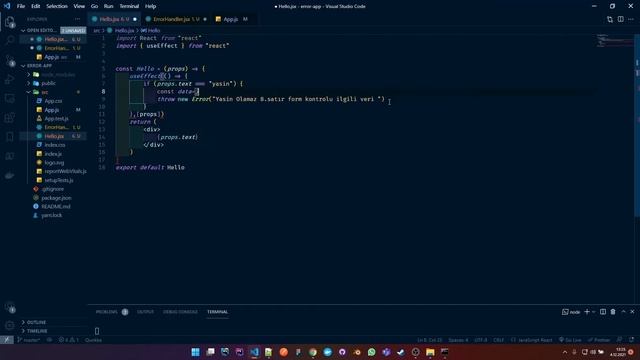Open the Extensions view in the activity bar
This screenshot has width=640, height=360.
click(9, 118)
